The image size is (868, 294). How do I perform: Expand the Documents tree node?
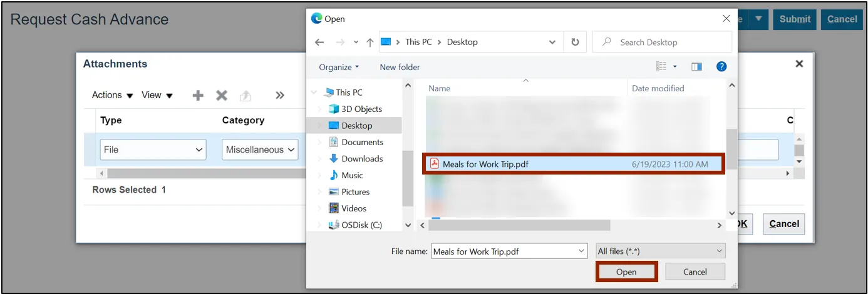pos(321,142)
